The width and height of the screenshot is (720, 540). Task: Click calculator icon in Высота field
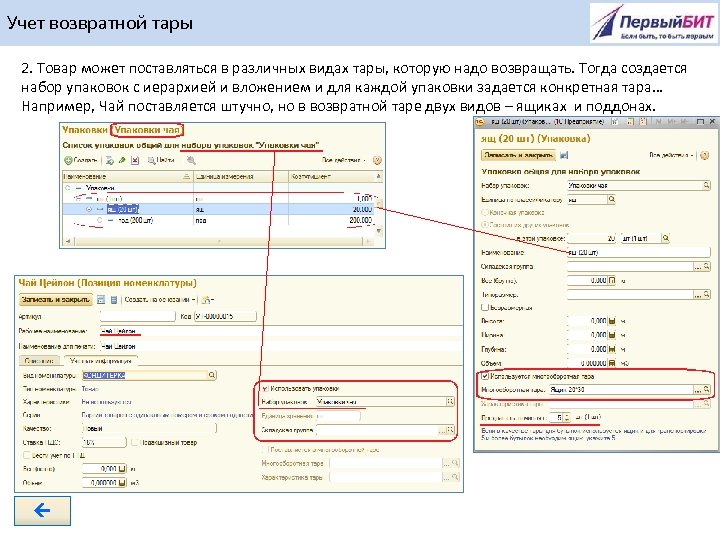pyautogui.click(x=612, y=321)
